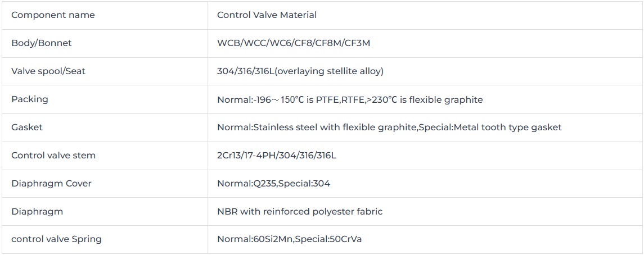Click the 'Control Valve Material' header cell

(x=425, y=15)
